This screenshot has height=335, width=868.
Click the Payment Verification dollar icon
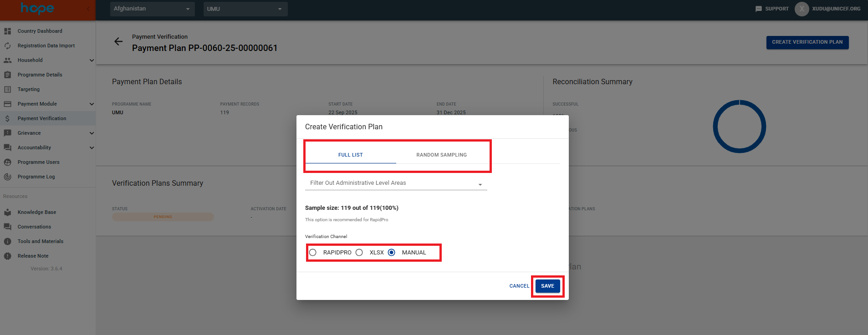[x=7, y=118]
